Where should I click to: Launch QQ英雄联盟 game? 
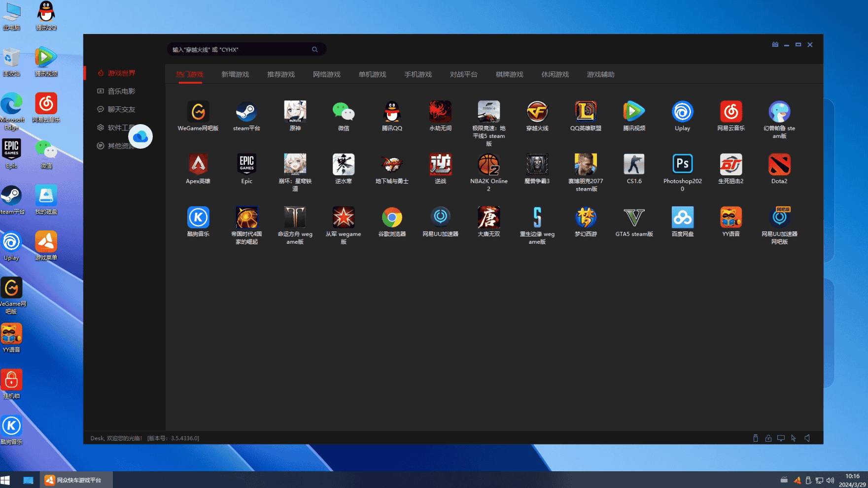tap(586, 112)
